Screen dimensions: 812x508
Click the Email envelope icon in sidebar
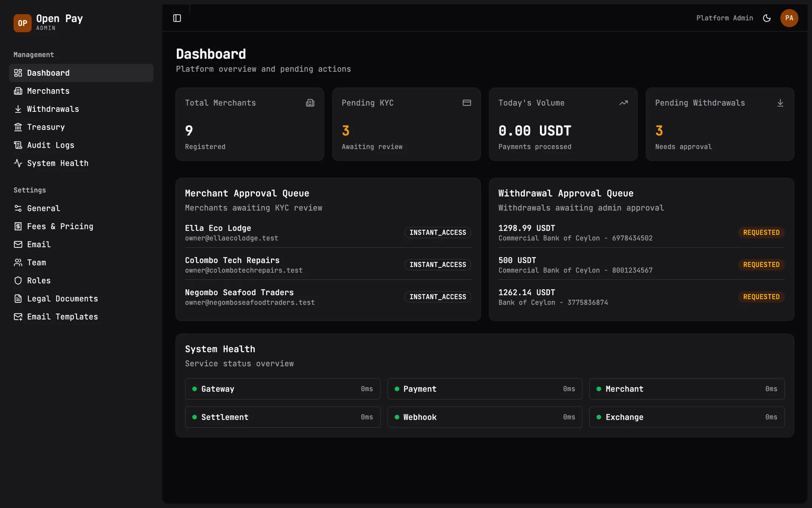coord(18,245)
